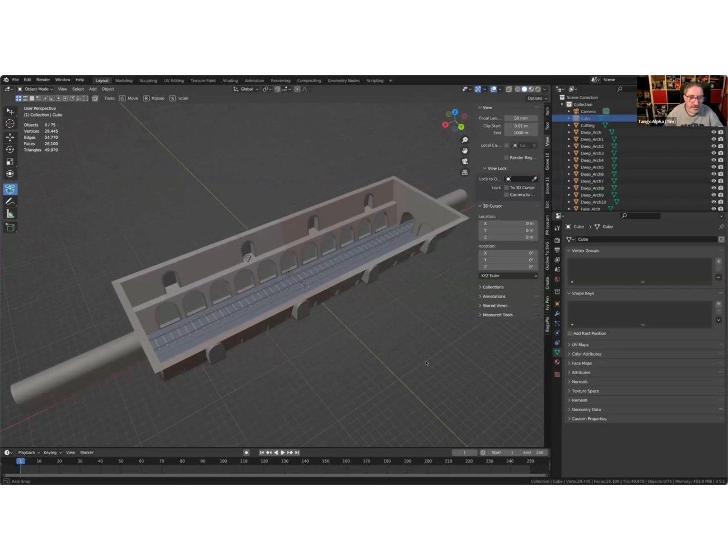Viewport: 728px width, 560px height.
Task: Open the XYZ Euler rotation order dropdown
Action: point(507,276)
